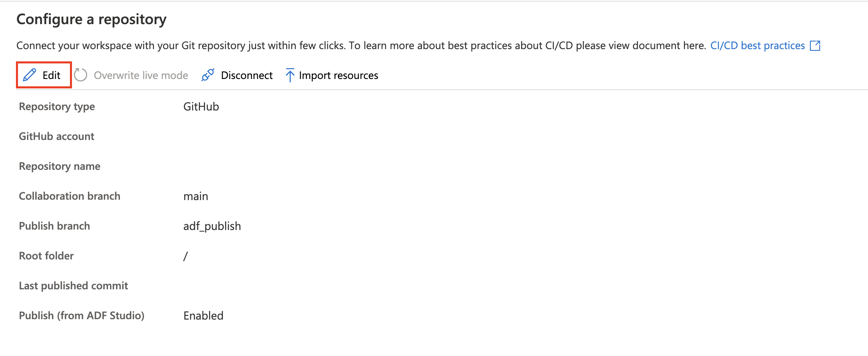Viewport: 868px width, 356px height.
Task: Click the broken chain Disconnect icon
Action: pyautogui.click(x=208, y=75)
